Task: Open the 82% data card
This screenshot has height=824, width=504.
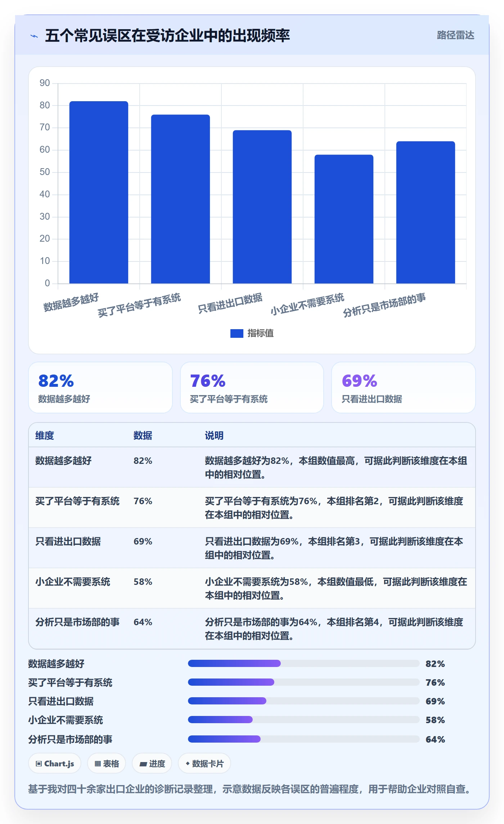Action: 100,388
